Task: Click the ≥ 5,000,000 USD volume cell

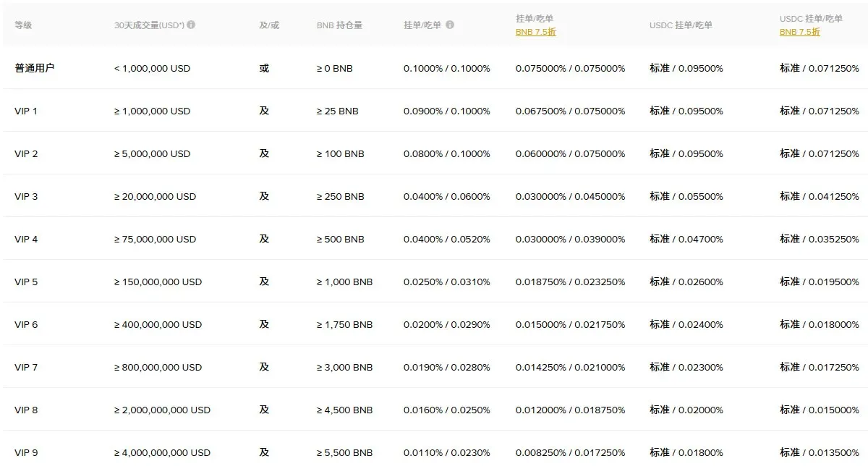Action: tap(153, 153)
